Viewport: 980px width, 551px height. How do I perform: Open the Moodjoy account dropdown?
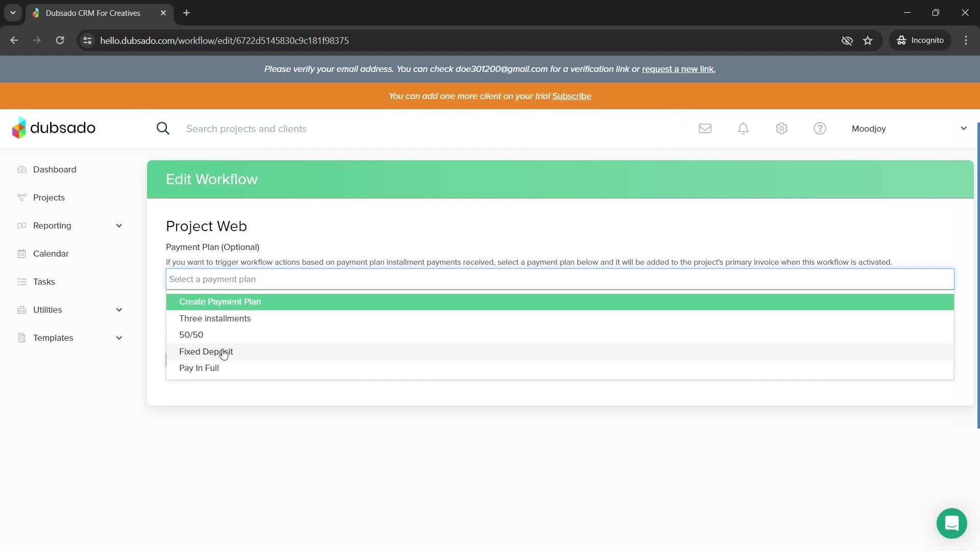click(909, 129)
